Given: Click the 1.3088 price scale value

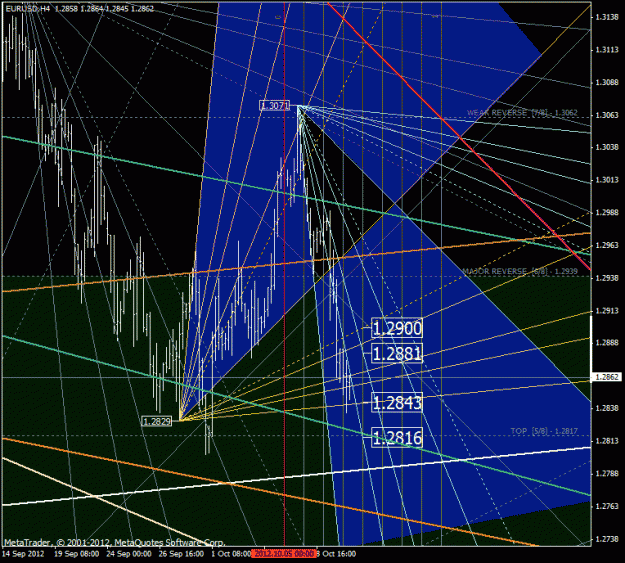Looking at the screenshot, I should point(607,82).
